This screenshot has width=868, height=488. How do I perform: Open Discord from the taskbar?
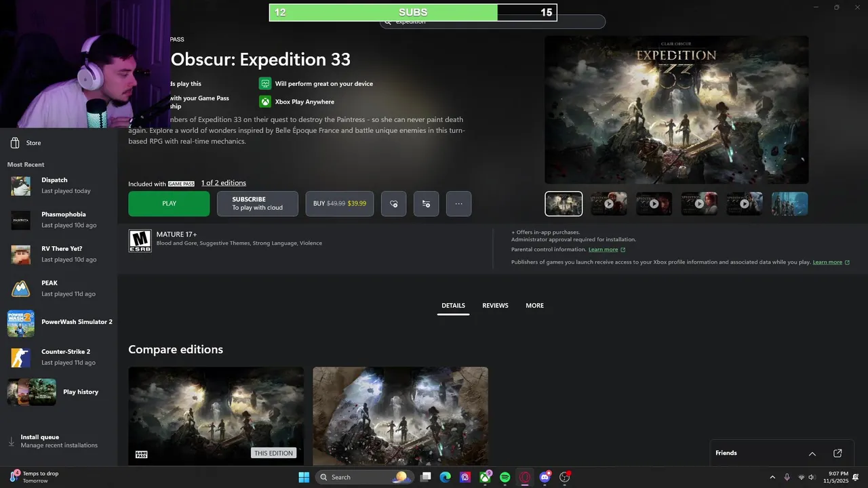[x=545, y=477]
